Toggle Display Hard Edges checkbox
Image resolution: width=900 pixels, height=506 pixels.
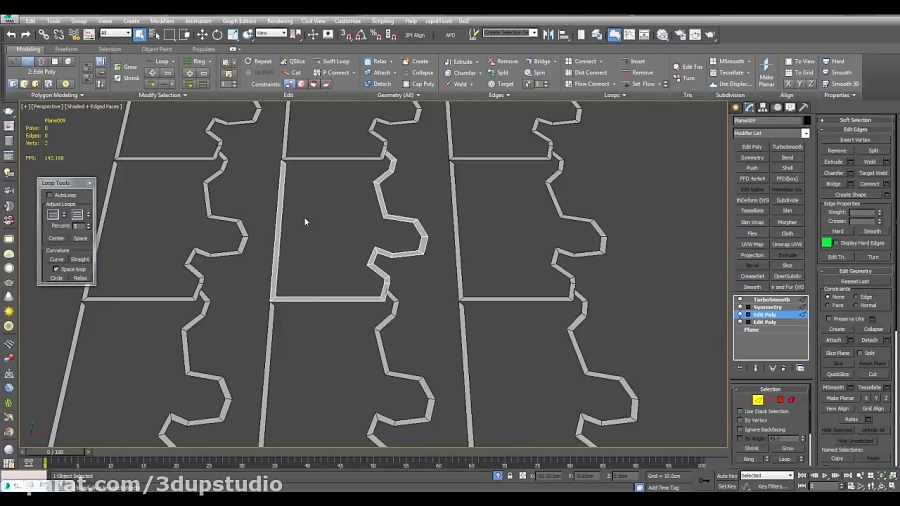(x=837, y=242)
